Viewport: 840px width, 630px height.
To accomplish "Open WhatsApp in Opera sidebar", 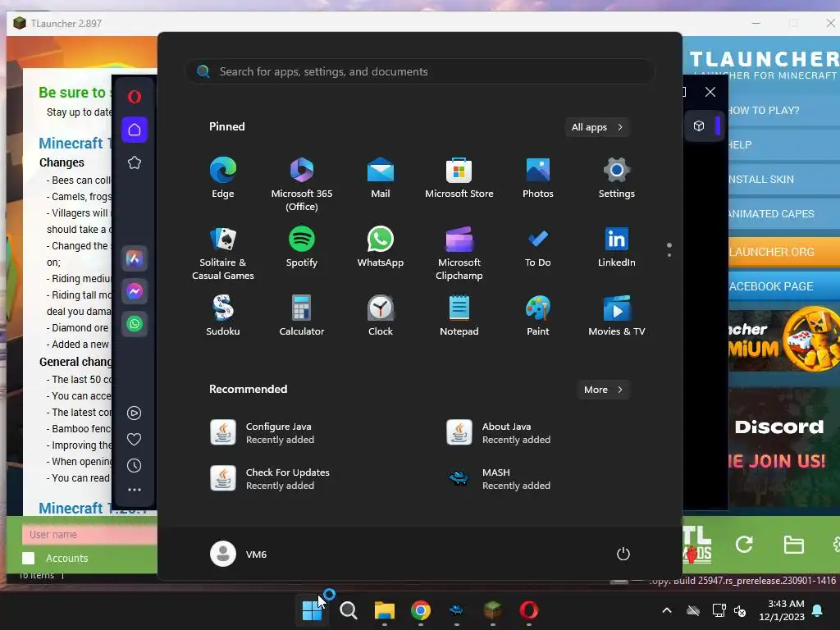I will (135, 324).
